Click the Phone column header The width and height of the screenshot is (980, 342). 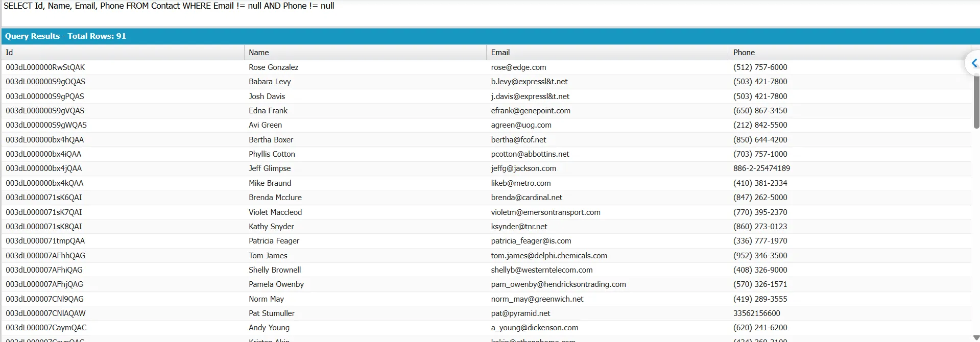pos(850,53)
